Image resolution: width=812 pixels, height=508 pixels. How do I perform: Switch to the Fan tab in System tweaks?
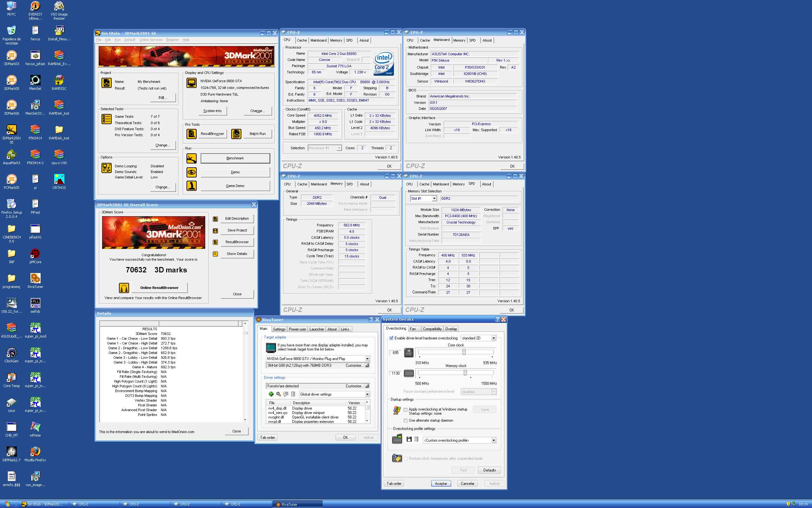coord(413,329)
